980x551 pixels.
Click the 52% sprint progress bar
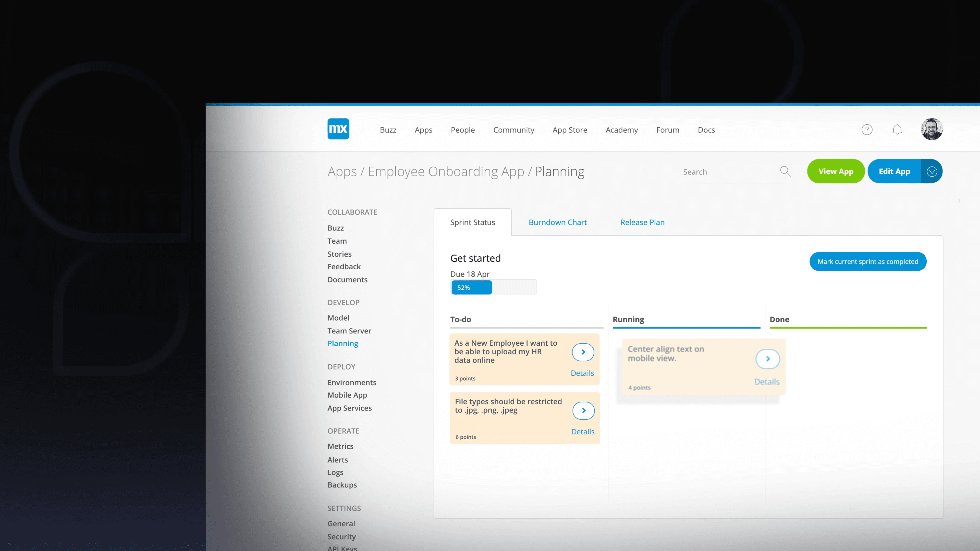493,287
